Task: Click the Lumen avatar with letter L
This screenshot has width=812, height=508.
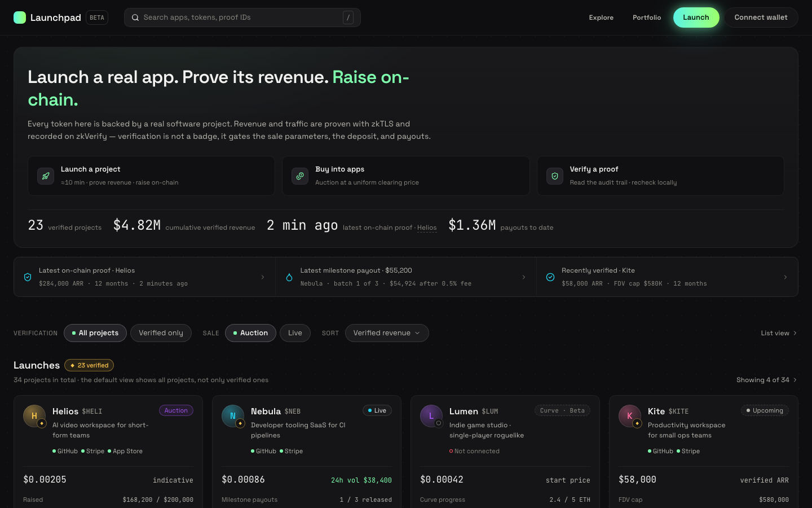Action: (431, 416)
